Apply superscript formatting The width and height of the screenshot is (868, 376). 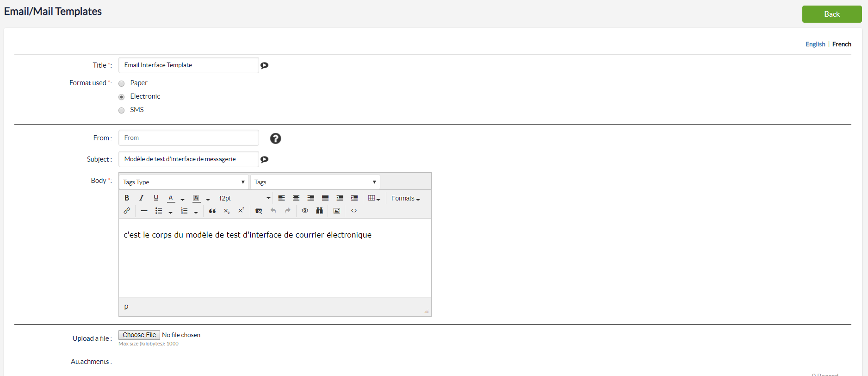tap(241, 211)
